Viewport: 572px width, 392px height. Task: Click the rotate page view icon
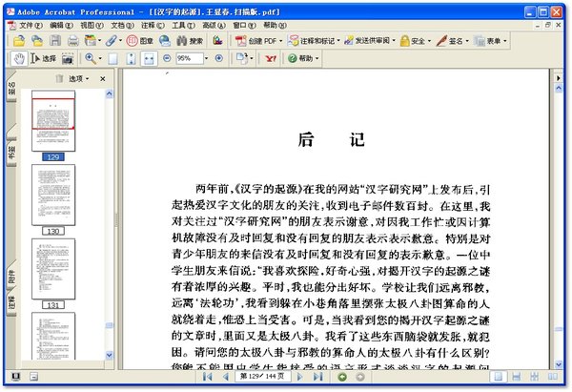pyautogui.click(x=241, y=58)
